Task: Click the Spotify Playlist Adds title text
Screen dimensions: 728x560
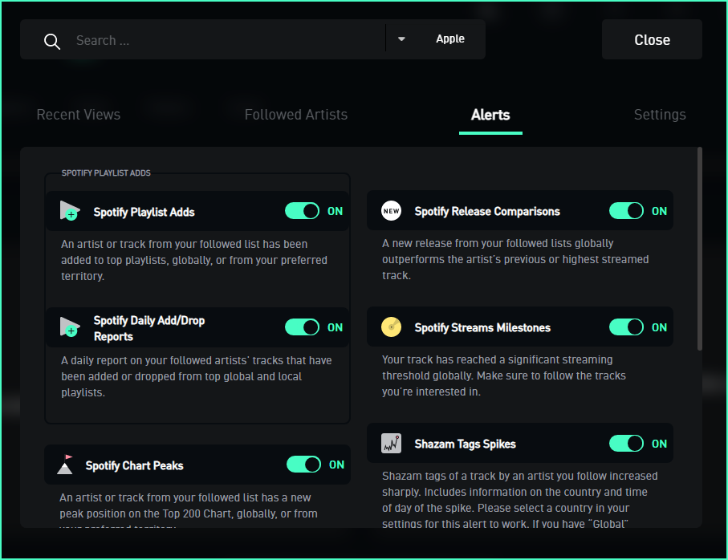Action: pos(144,212)
